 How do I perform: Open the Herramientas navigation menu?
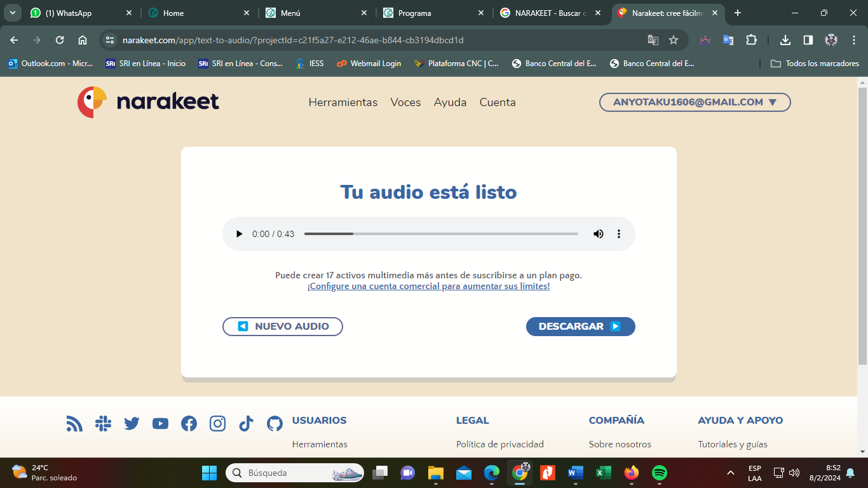click(342, 102)
